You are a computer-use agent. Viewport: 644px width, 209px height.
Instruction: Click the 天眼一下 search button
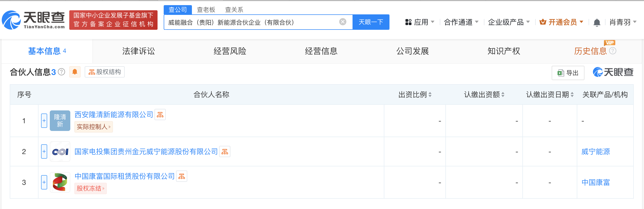coord(371,22)
